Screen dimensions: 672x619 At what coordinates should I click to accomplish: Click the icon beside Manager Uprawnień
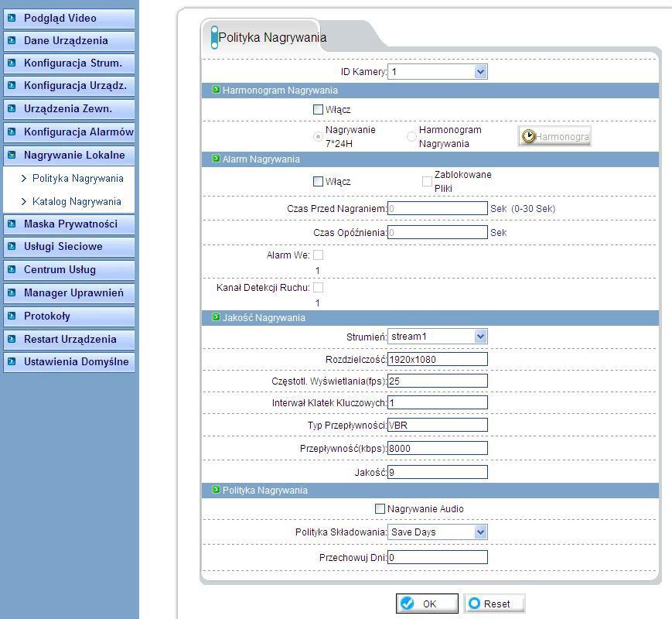click(x=12, y=292)
